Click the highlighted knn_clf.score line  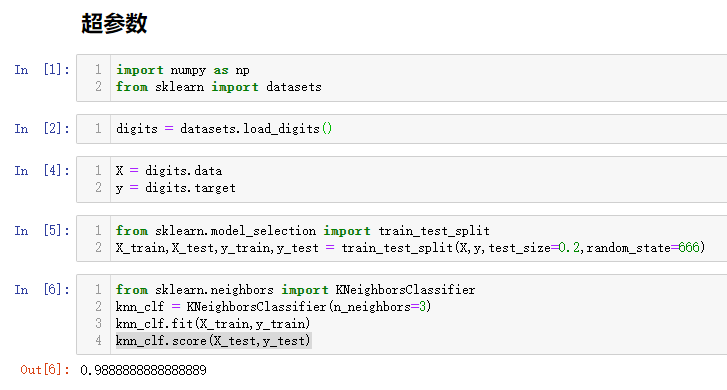[x=213, y=341]
